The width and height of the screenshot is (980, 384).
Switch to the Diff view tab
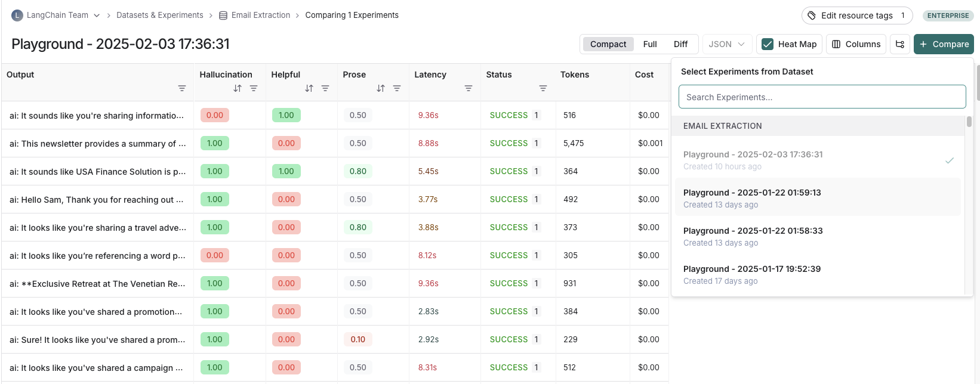[x=680, y=44]
